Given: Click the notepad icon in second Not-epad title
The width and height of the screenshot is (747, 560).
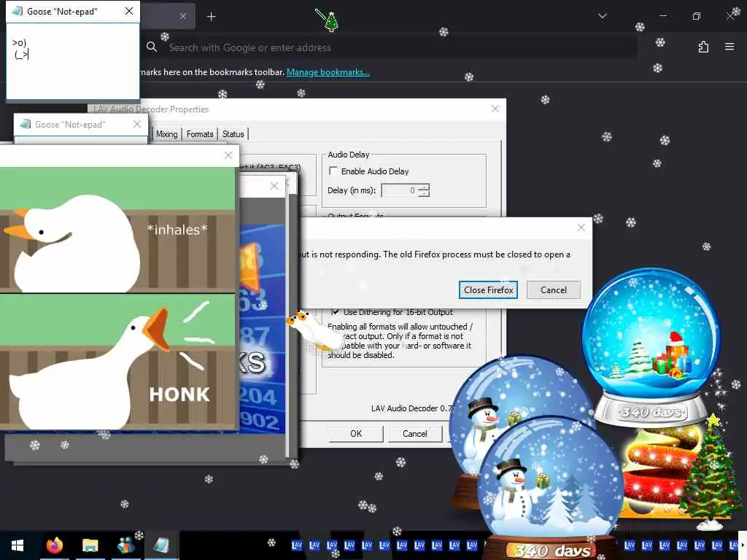Looking at the screenshot, I should click(26, 124).
